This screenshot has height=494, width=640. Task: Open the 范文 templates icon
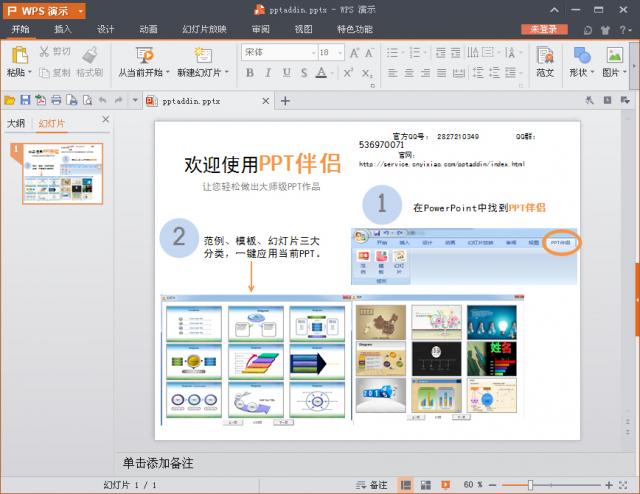pos(545,55)
